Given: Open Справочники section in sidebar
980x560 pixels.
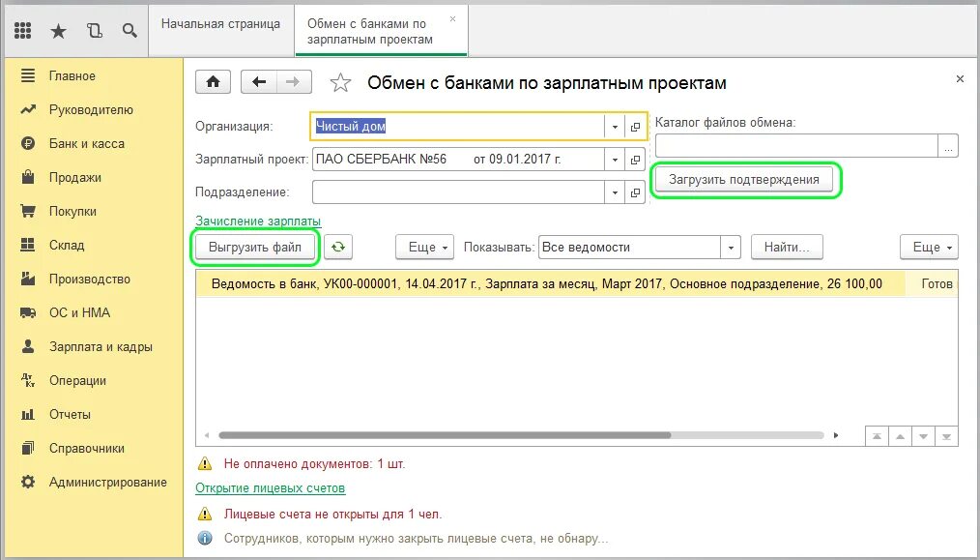Looking at the screenshot, I should (x=93, y=448).
